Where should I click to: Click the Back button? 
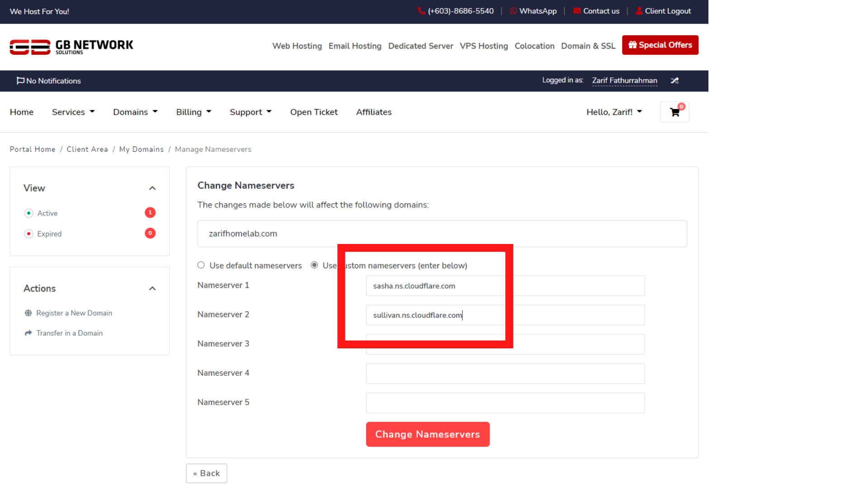(206, 473)
